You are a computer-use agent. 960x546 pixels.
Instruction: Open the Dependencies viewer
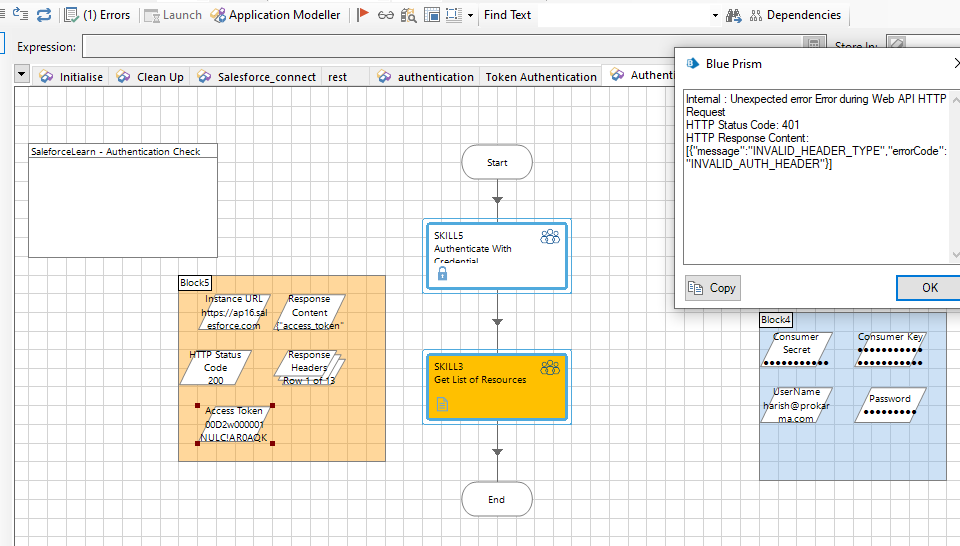pyautogui.click(x=795, y=15)
